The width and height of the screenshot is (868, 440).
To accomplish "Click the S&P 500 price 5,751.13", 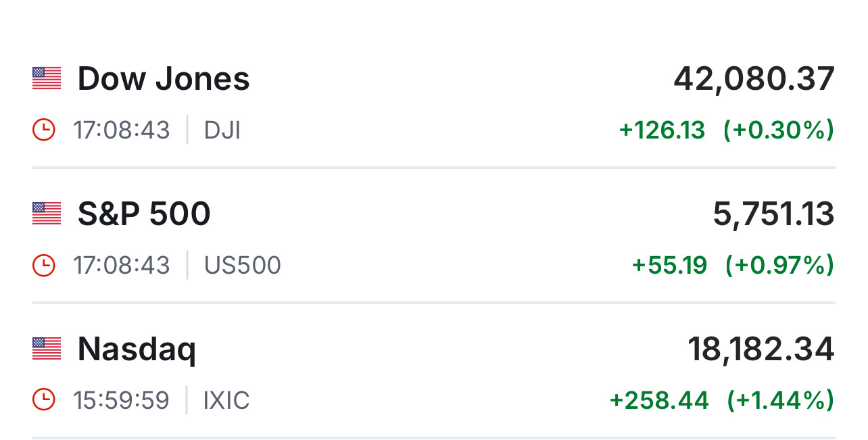I will pos(773,214).
